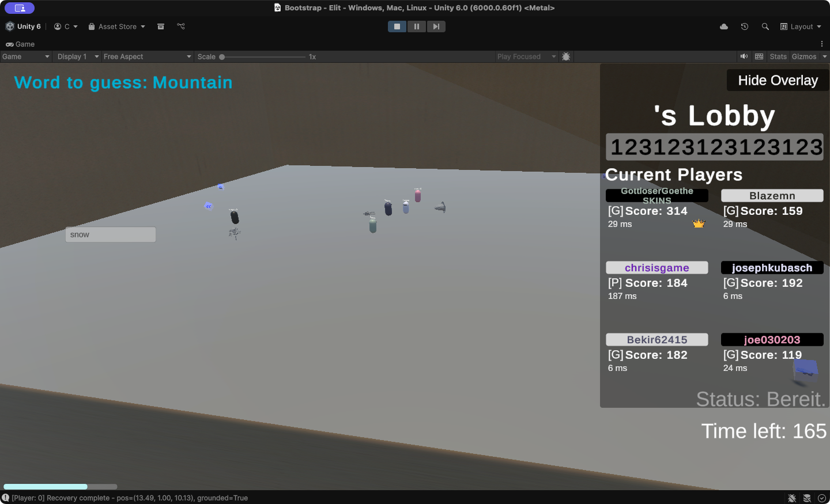Open Unity Cloud services icon
The width and height of the screenshot is (830, 504).
tap(724, 26)
